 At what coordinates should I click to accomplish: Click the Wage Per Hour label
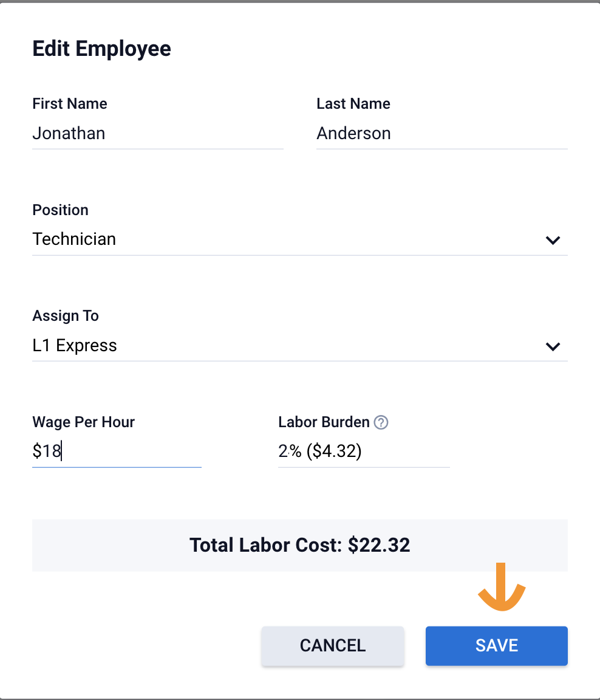(83, 422)
